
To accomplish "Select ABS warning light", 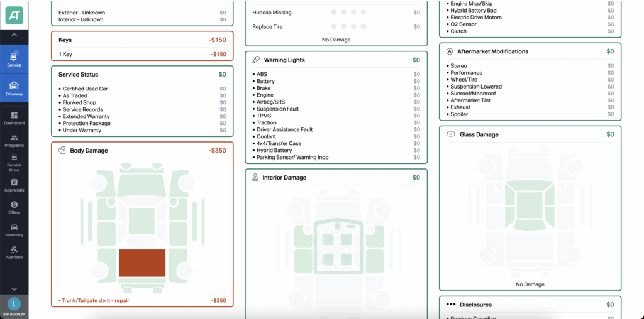I will 336,74.
